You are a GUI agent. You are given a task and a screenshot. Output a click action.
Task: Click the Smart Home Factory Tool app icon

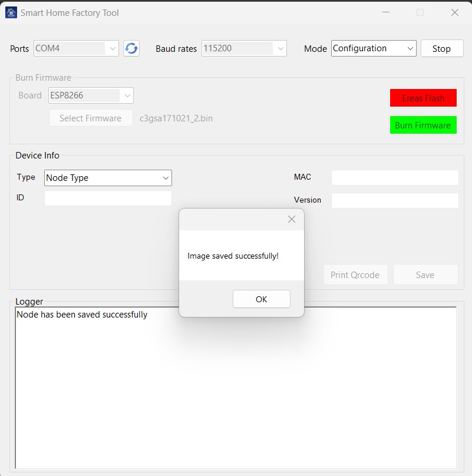tap(11, 12)
